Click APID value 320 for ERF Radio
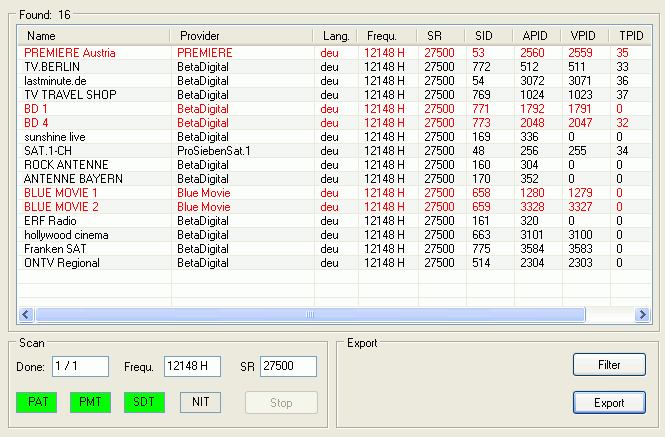Viewport: 665px width, 437px height. click(x=529, y=221)
